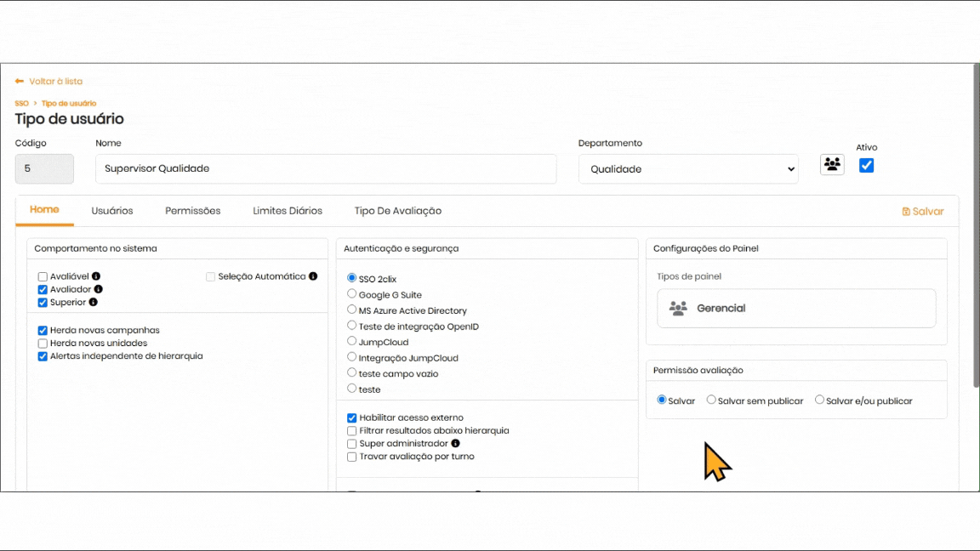Viewport: 980px width, 551px height.
Task: Click the Nome input field
Action: point(326,168)
